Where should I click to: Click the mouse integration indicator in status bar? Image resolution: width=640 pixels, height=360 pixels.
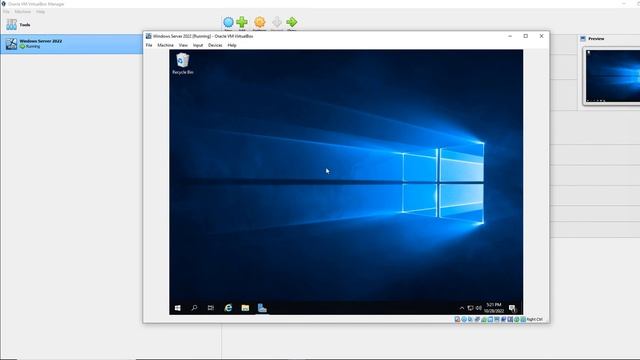coord(516,320)
